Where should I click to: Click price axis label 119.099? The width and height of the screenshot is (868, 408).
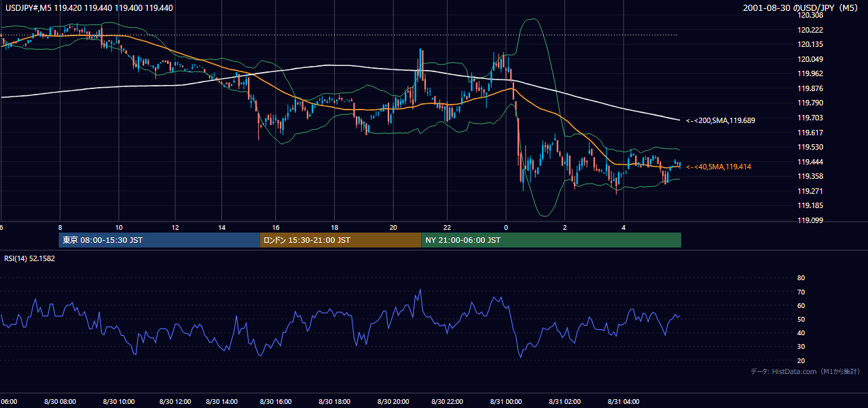810,220
